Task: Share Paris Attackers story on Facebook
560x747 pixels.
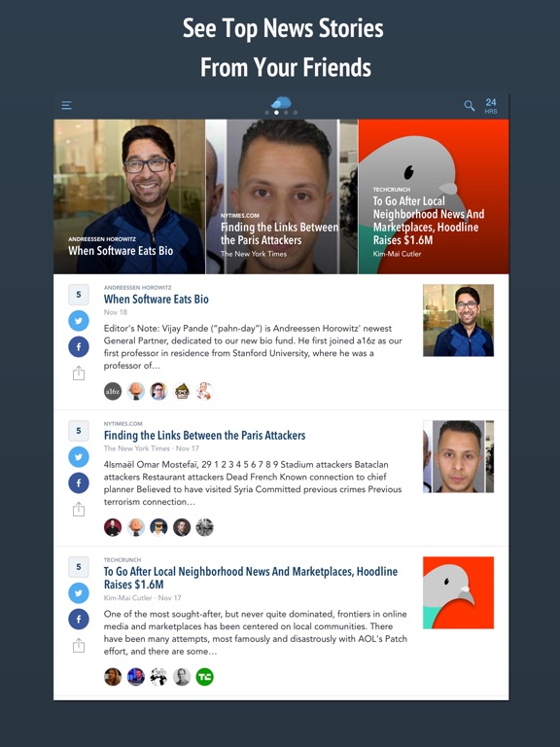Action: click(79, 482)
